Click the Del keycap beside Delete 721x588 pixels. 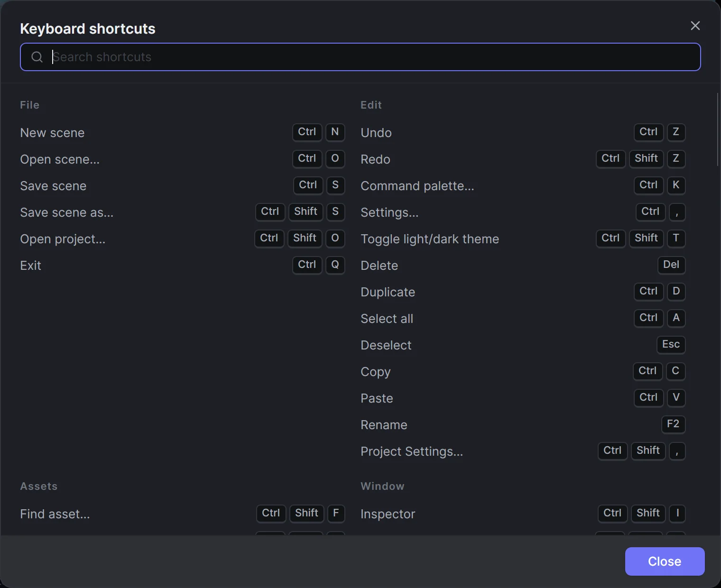(x=671, y=265)
